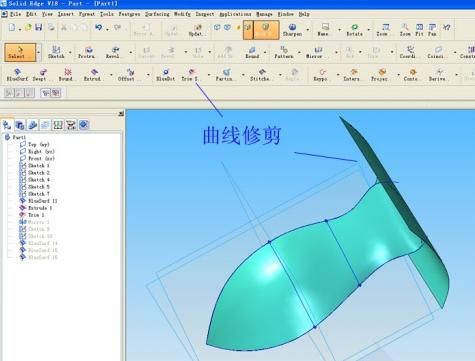Click the Update toolbar button
475x361 pixels.
point(196,30)
